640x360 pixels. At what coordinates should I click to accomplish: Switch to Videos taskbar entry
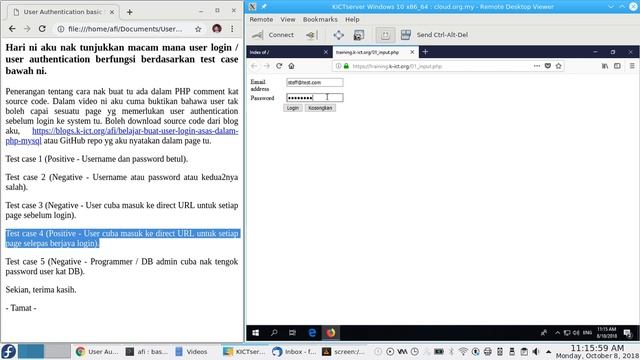192,351
